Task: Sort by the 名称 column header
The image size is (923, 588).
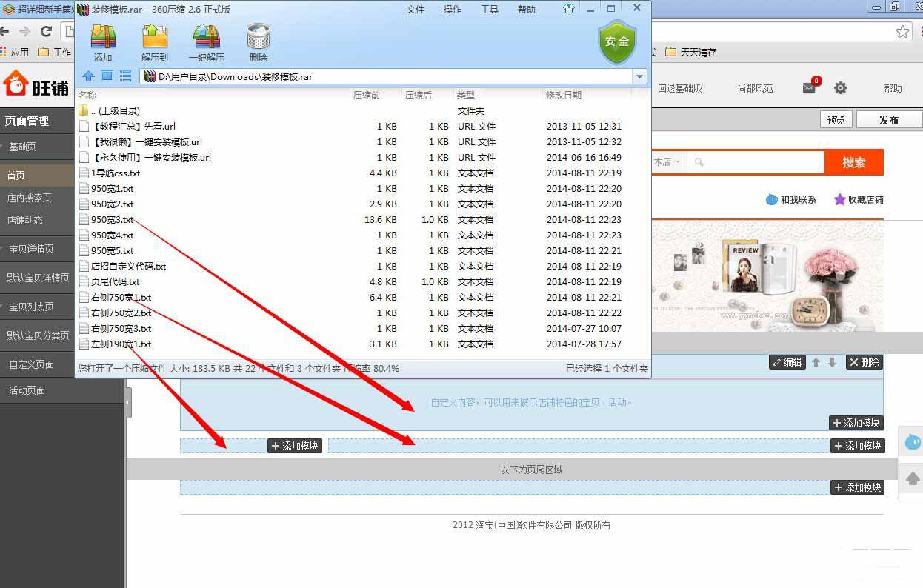Action: tap(87, 95)
